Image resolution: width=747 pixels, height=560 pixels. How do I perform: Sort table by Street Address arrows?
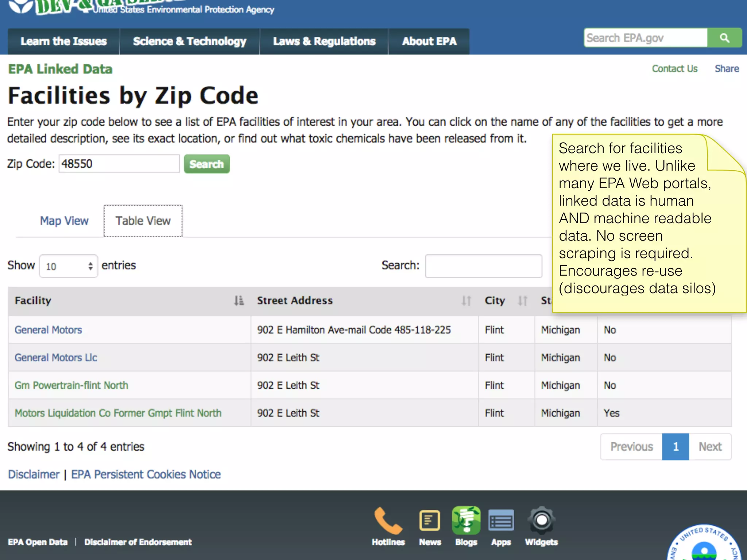(466, 301)
